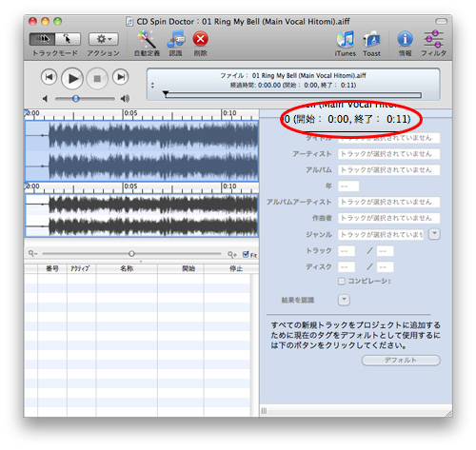Viewport: 476px width, 450px height.
Task: Click the toolbar toggle pill button
Action: tap(441, 22)
